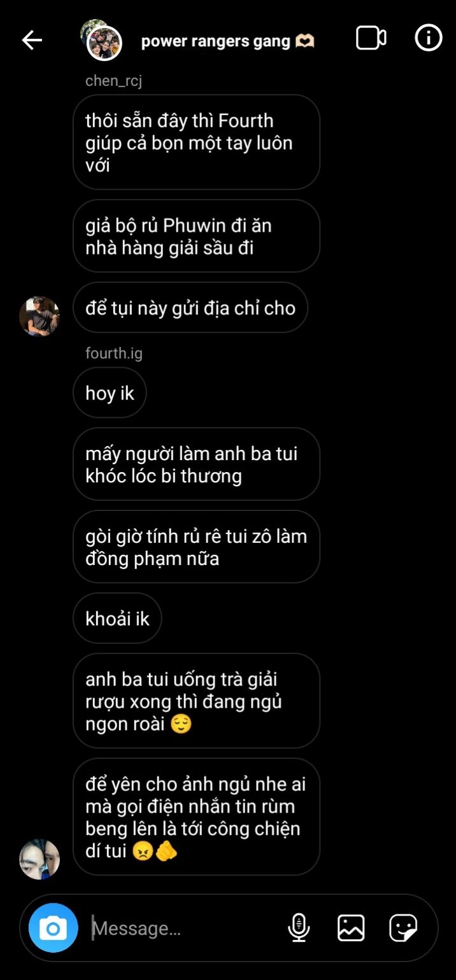Open the sticker picker
Image resolution: width=456 pixels, height=980 pixels.
[x=403, y=928]
